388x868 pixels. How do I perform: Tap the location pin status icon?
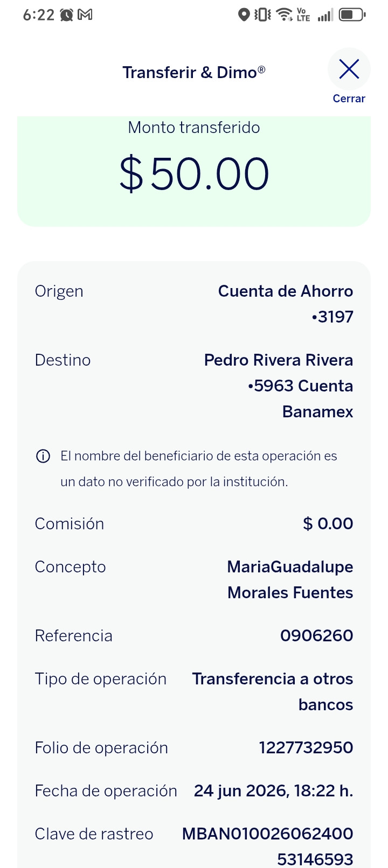pyautogui.click(x=244, y=15)
